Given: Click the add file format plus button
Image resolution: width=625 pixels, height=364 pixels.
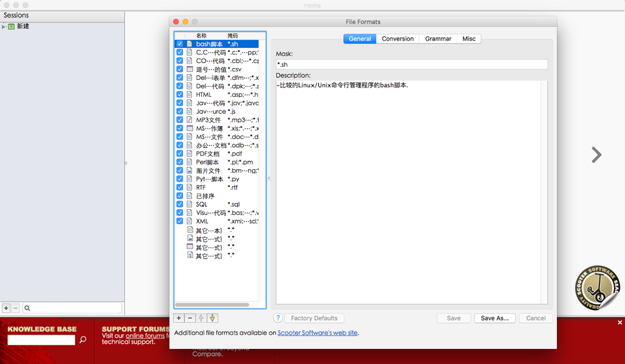Looking at the screenshot, I should click(179, 318).
